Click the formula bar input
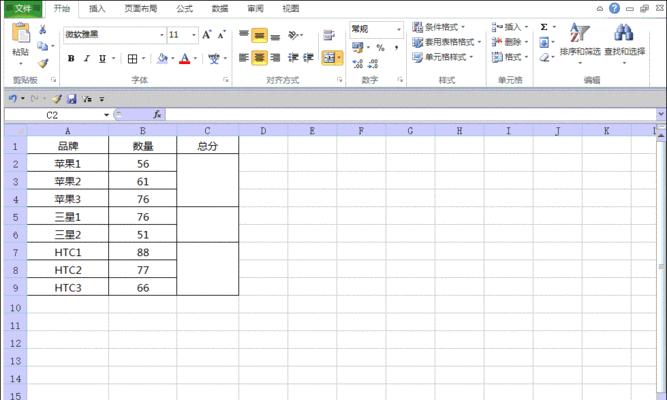 tap(410, 114)
